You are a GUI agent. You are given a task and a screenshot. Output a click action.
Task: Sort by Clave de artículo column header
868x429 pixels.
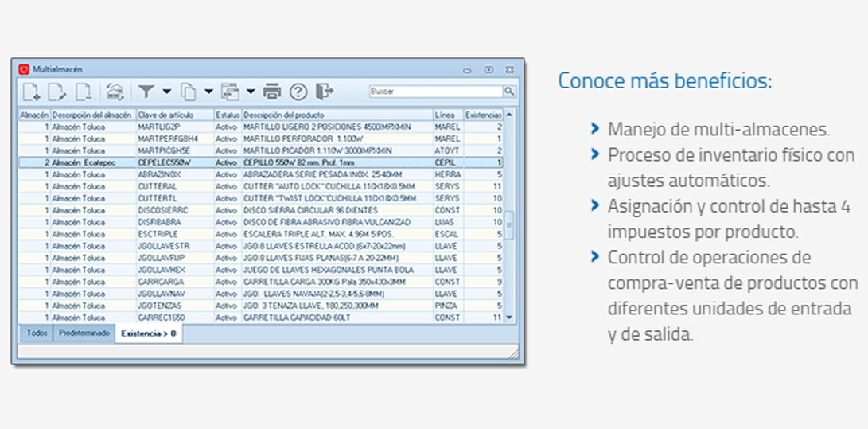(x=173, y=115)
